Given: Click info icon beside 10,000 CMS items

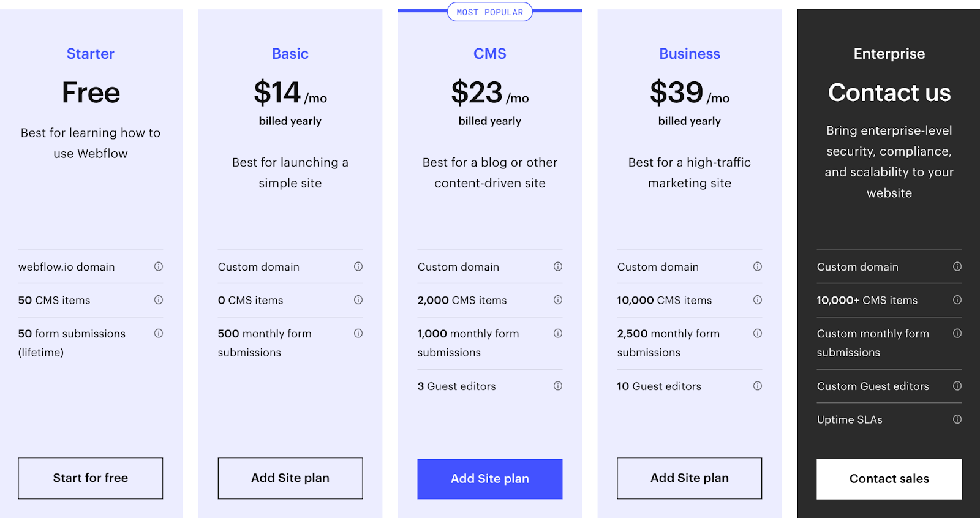Looking at the screenshot, I should point(758,300).
